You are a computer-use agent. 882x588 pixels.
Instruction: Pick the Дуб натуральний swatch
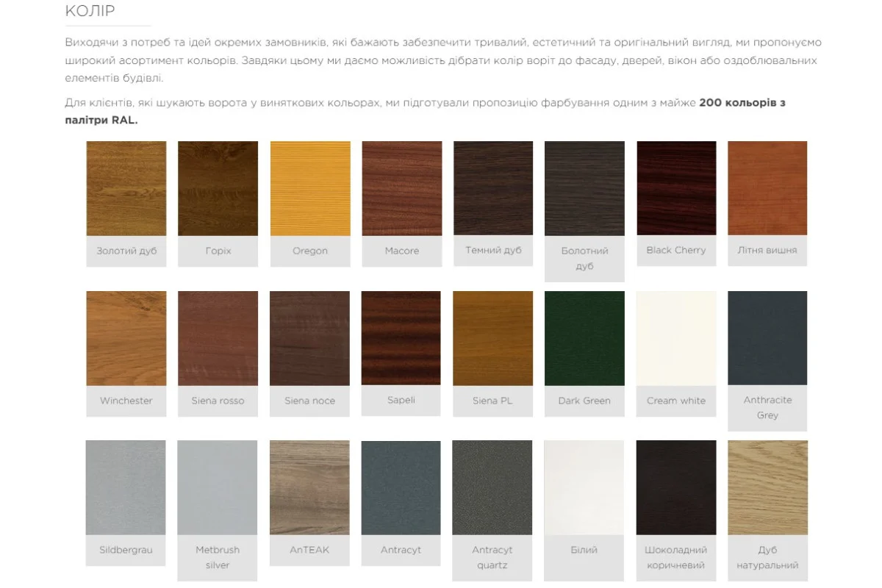point(768,487)
